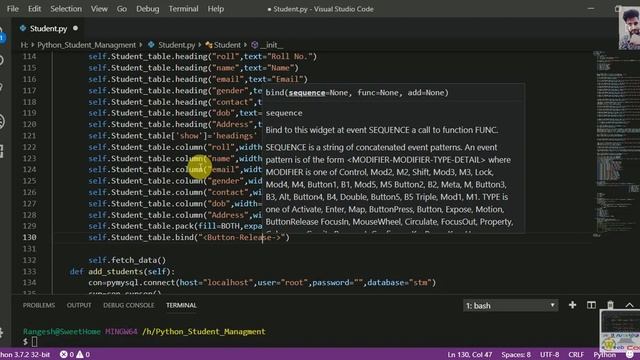Viewport: 640px width, 360px height.
Task: Click the feedback smiley in status bar
Action: coord(629,355)
